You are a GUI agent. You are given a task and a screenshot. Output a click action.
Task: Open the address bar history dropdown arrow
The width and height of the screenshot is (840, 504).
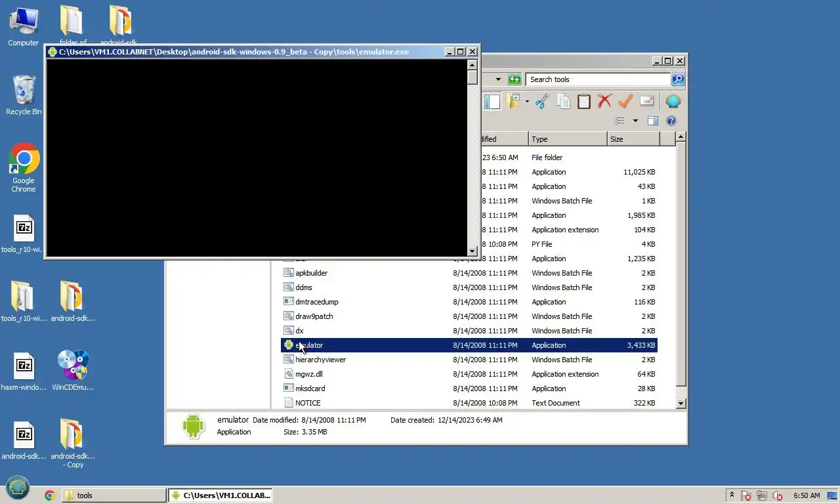[498, 79]
